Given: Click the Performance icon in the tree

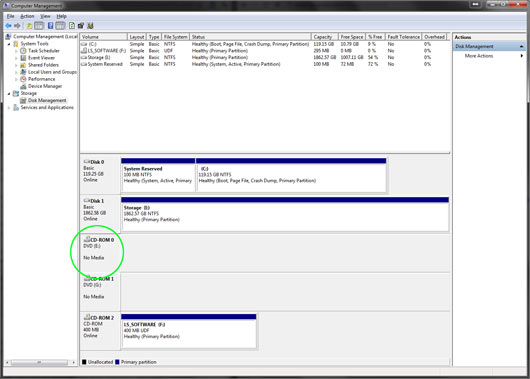Looking at the screenshot, I should pos(23,79).
